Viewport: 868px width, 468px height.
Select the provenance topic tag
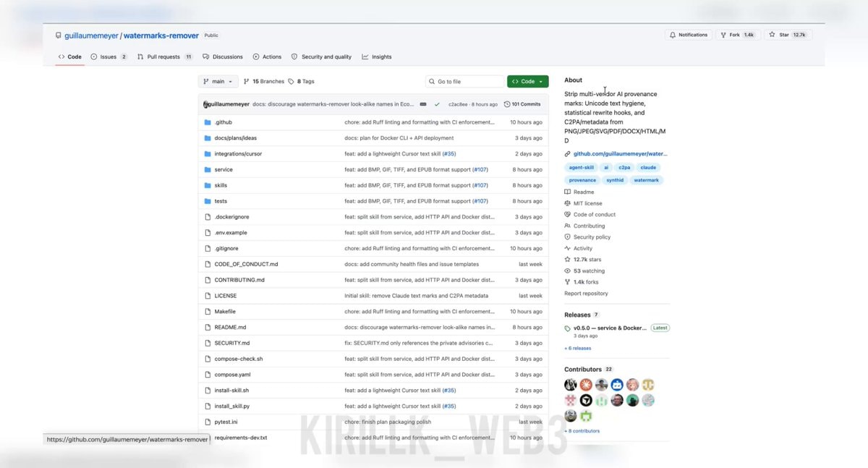[x=582, y=180]
